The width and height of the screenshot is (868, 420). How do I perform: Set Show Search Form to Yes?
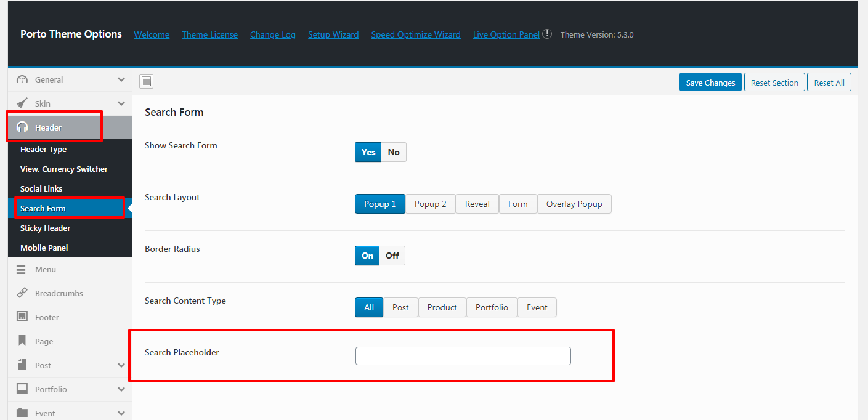[x=368, y=152]
